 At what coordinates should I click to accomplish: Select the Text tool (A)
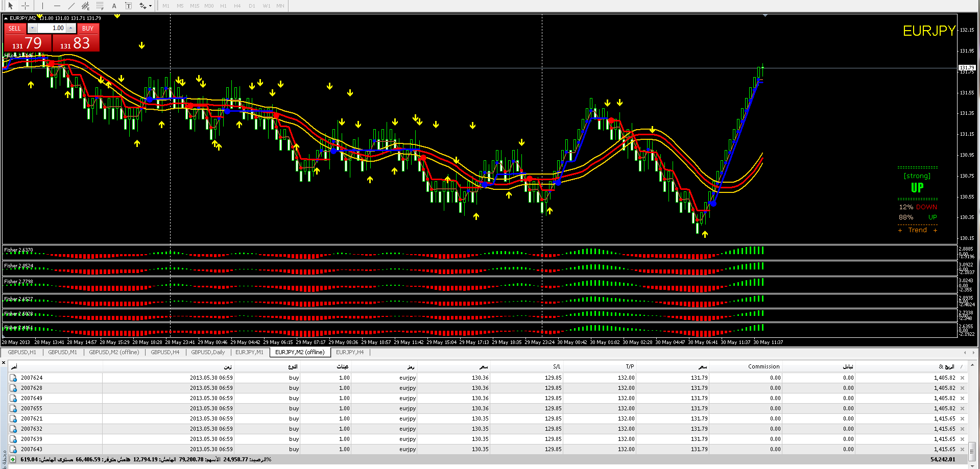pyautogui.click(x=114, y=6)
